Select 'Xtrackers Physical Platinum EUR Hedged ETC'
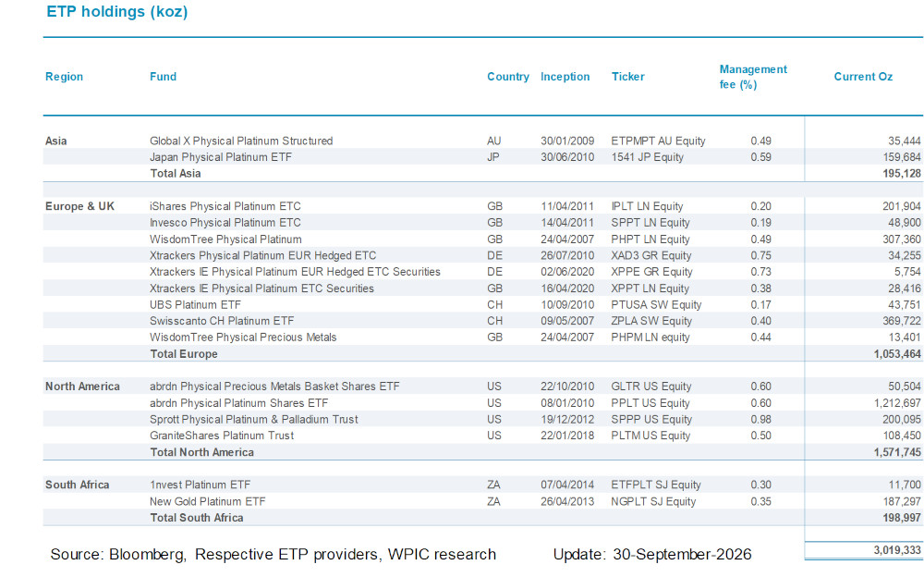924x577 pixels. (x=262, y=255)
